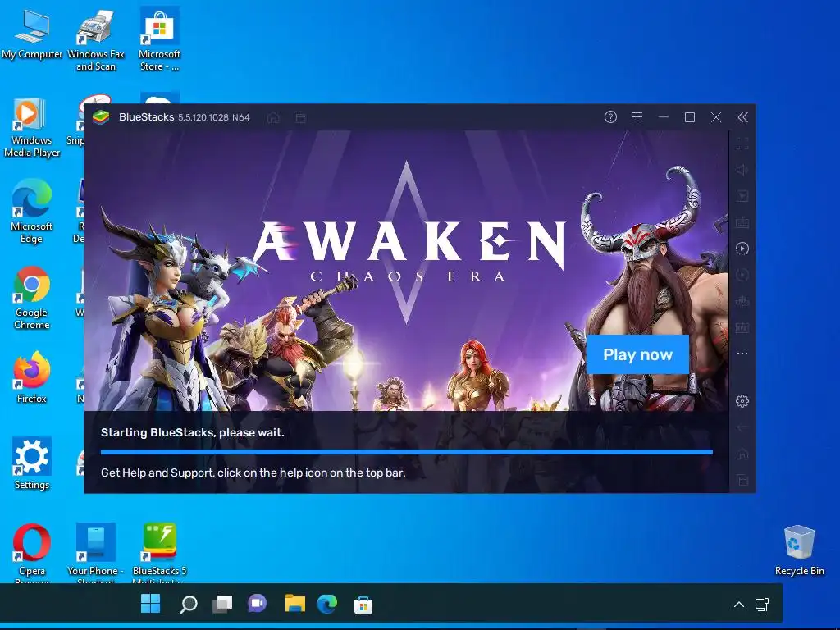Image resolution: width=840 pixels, height=630 pixels.
Task: Select the Google Chrome desktop shortcut
Action: [x=32, y=299]
